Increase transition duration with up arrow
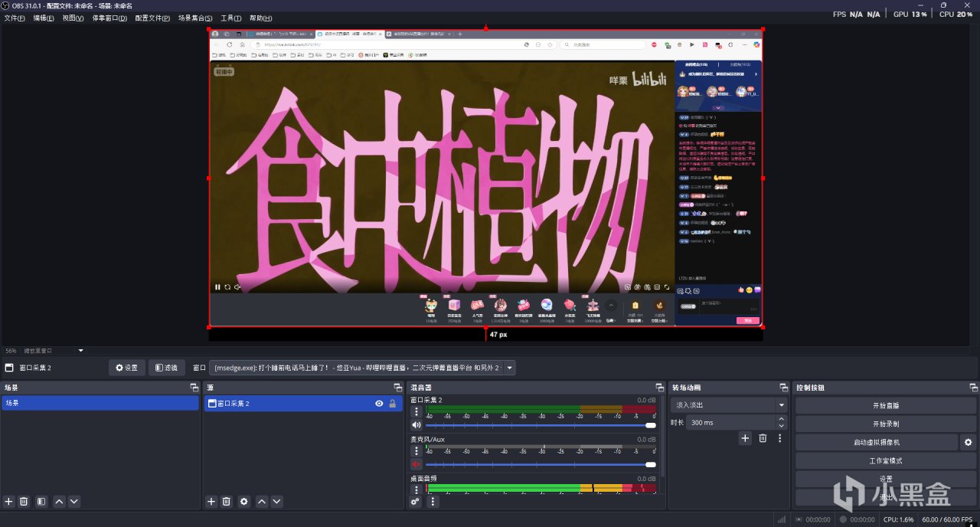 tap(781, 419)
